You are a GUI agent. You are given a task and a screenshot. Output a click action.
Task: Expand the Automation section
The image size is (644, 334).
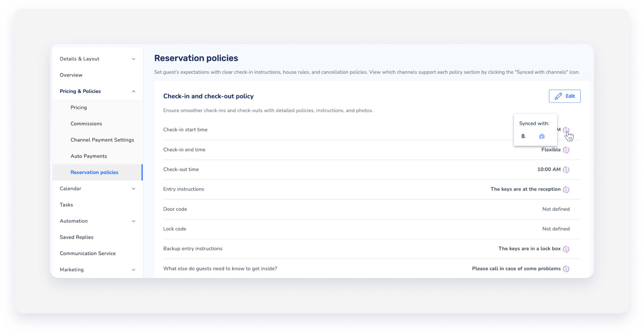click(x=133, y=221)
